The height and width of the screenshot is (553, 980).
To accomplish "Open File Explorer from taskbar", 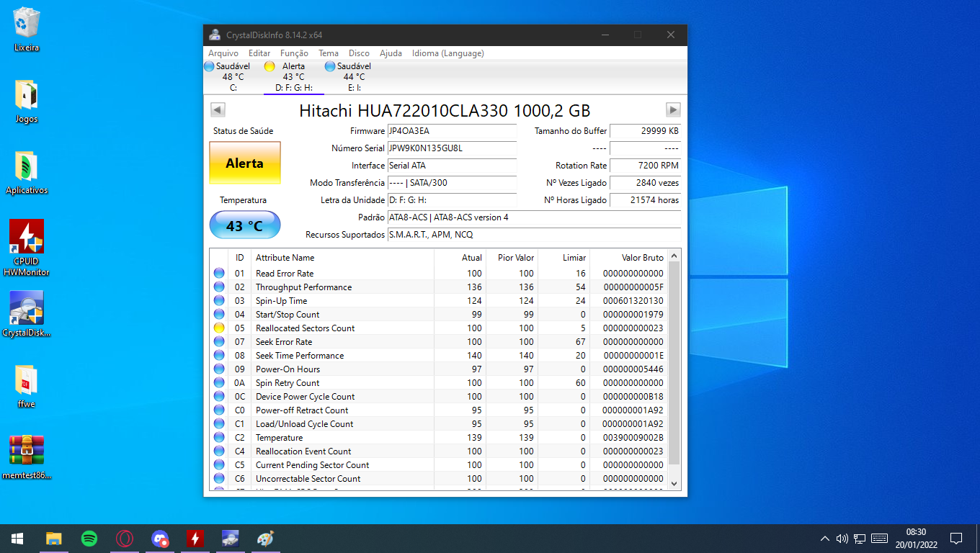I will point(53,539).
